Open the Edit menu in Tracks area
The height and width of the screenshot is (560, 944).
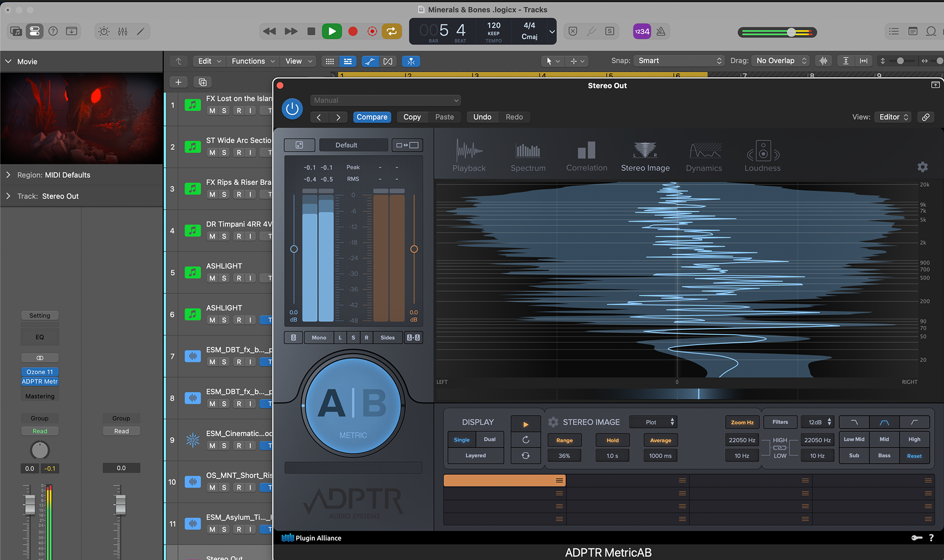[x=209, y=61]
